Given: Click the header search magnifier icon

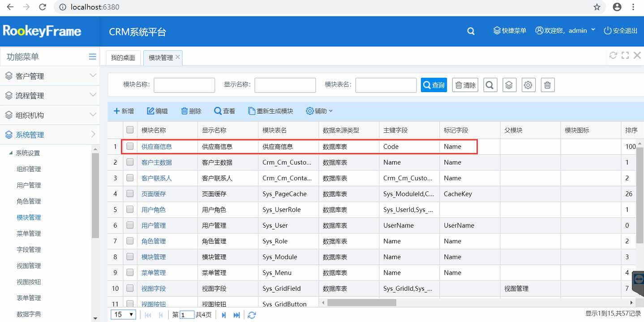Looking at the screenshot, I should click(471, 31).
